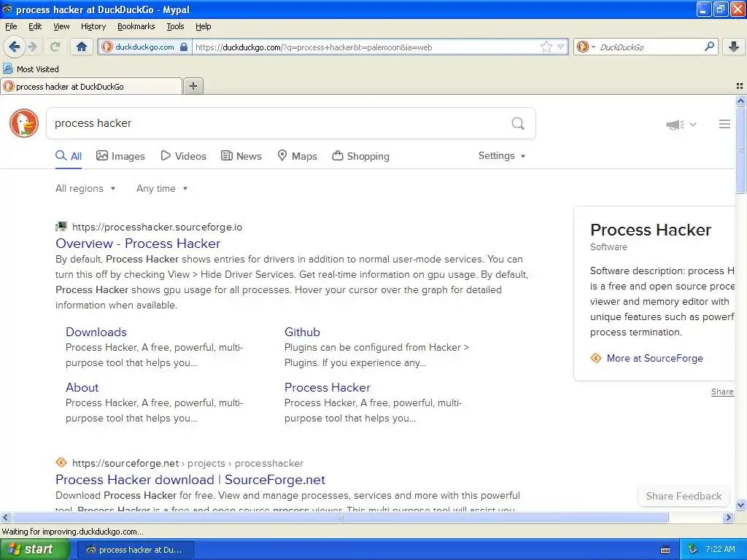This screenshot has width=747, height=560.
Task: Open the Windows Start button
Action: coord(34,549)
